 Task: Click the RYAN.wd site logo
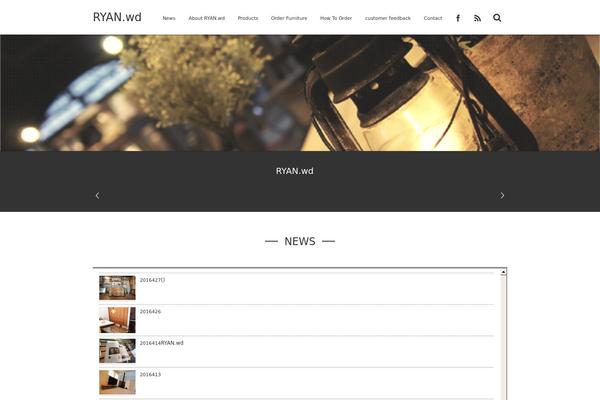pyautogui.click(x=117, y=17)
